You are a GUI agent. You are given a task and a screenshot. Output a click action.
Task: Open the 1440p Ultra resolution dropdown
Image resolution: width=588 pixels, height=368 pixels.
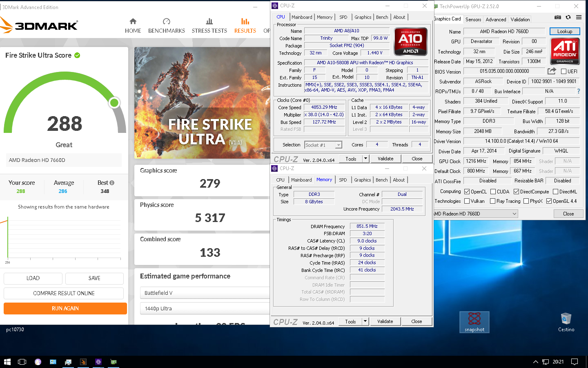click(205, 308)
